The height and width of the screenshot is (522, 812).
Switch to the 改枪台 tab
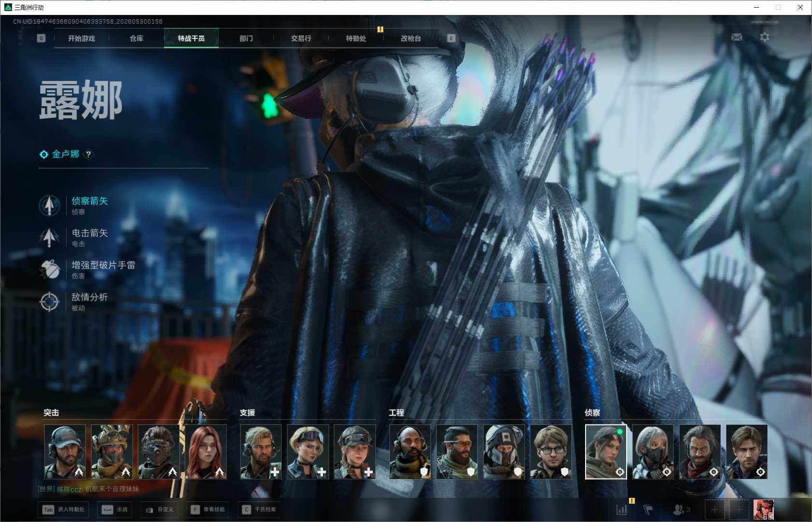pyautogui.click(x=411, y=39)
